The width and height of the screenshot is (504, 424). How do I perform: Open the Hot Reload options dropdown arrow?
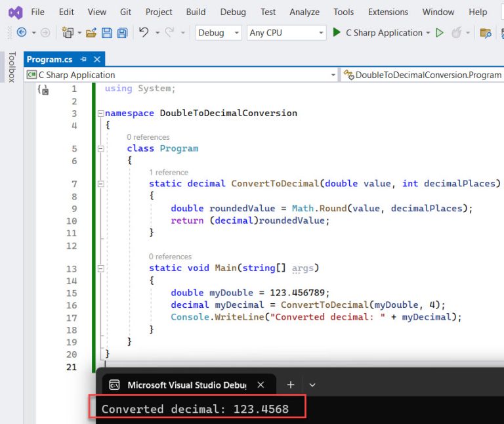[x=468, y=33]
